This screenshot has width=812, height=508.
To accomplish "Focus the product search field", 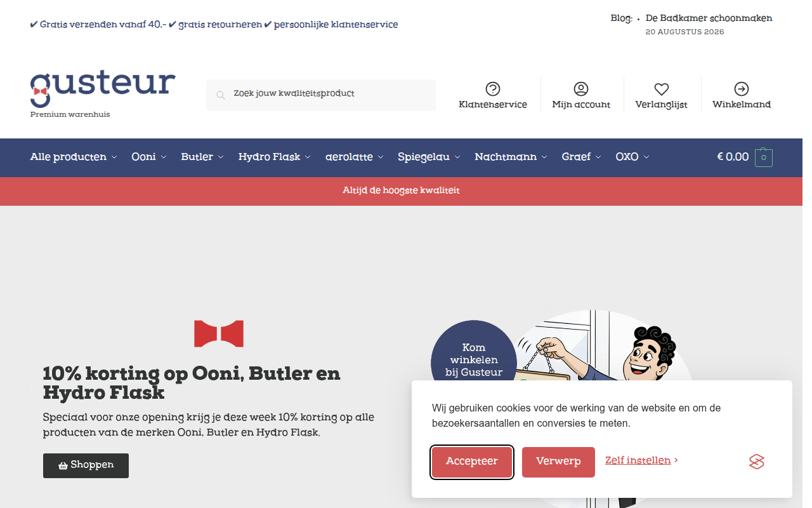I will tap(321, 95).
